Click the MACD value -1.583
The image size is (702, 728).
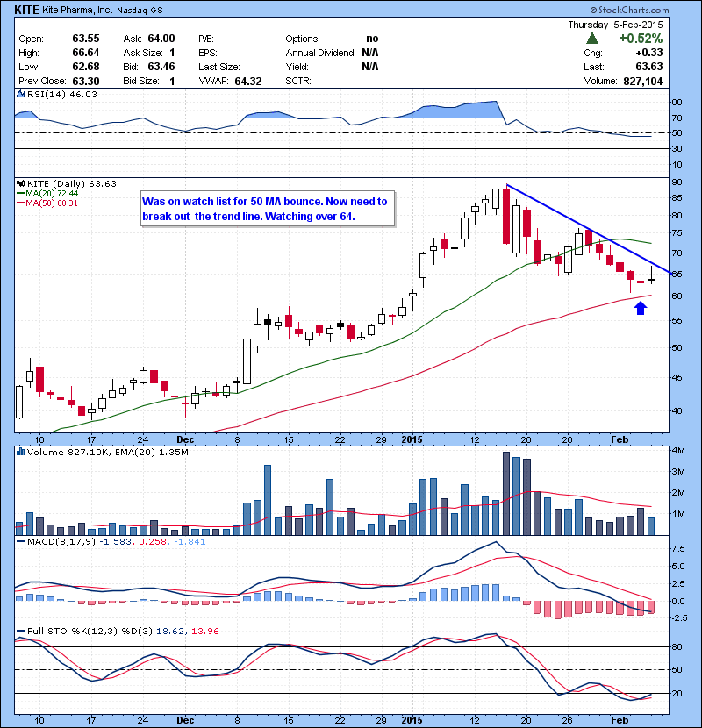coord(115,541)
